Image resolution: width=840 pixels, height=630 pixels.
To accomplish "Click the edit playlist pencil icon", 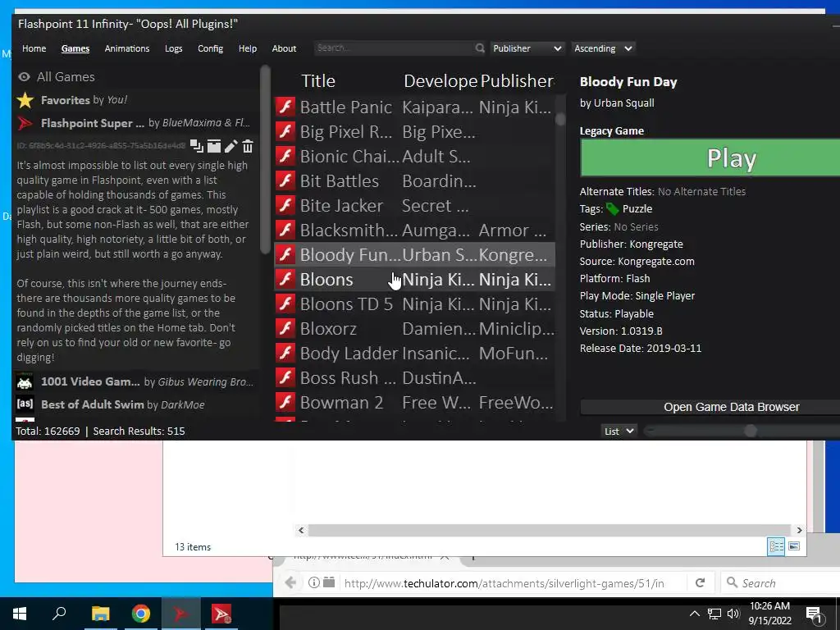I will (231, 146).
